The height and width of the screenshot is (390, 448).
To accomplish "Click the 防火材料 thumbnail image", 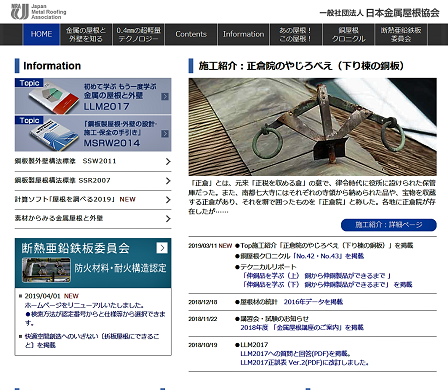I will point(46,270).
